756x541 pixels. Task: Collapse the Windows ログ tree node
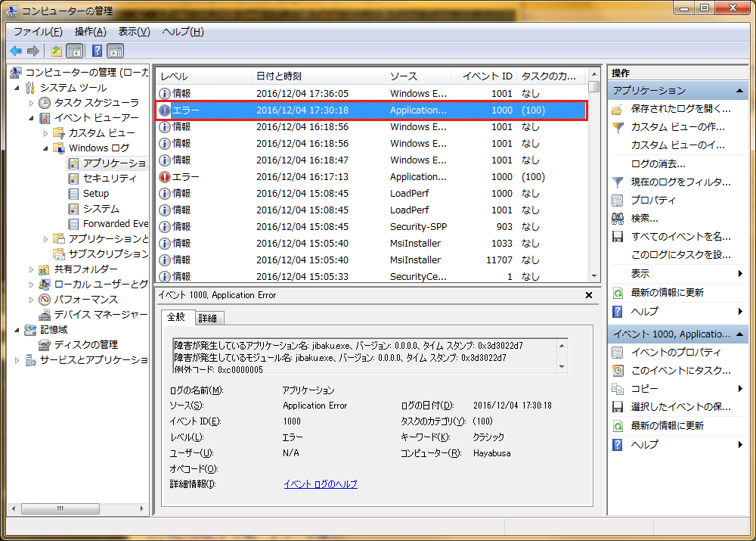pyautogui.click(x=45, y=148)
